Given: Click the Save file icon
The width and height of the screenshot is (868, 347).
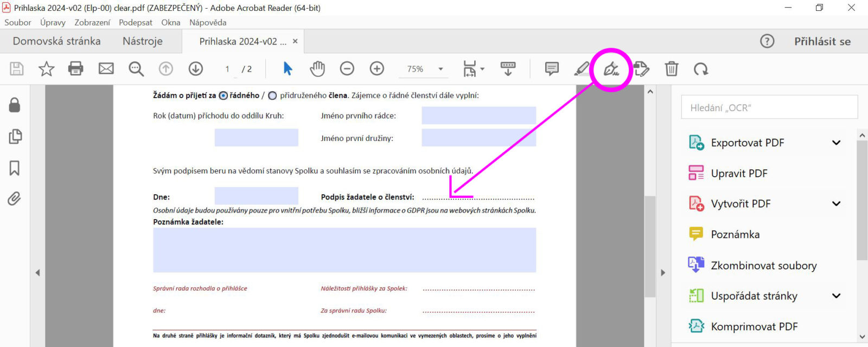Looking at the screenshot, I should pyautogui.click(x=17, y=69).
